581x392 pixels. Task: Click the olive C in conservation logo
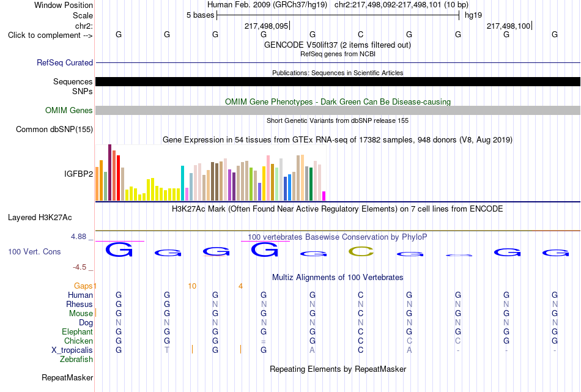(x=361, y=251)
